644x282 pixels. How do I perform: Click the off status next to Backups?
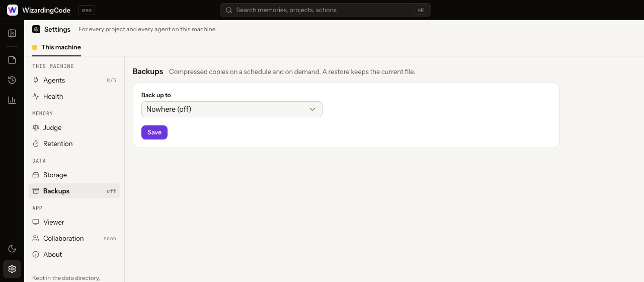pos(111,191)
